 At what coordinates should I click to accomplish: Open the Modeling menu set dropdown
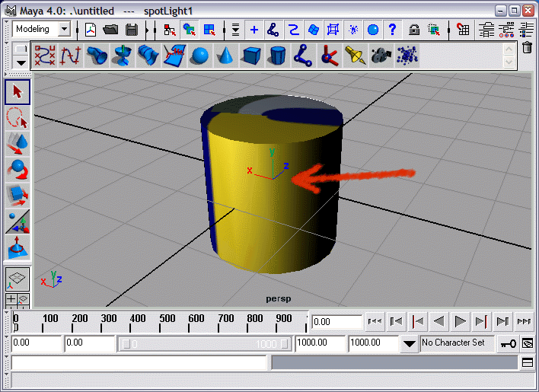[64, 29]
